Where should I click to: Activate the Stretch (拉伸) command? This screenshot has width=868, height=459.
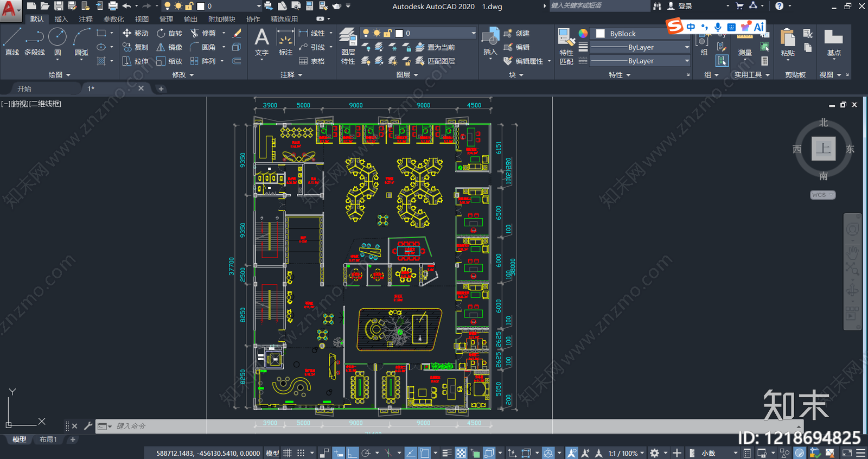[135, 61]
